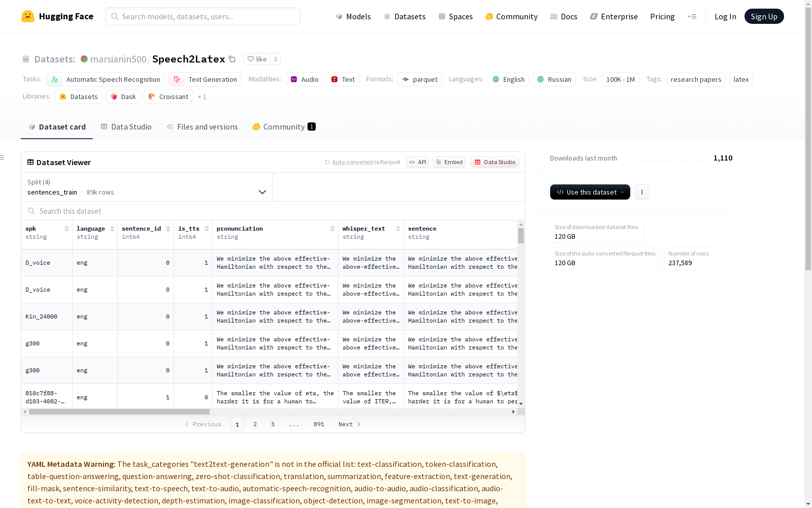Screen dimensions: 812x508
Task: Click the API button in Dataset Viewer
Action: pos(418,162)
